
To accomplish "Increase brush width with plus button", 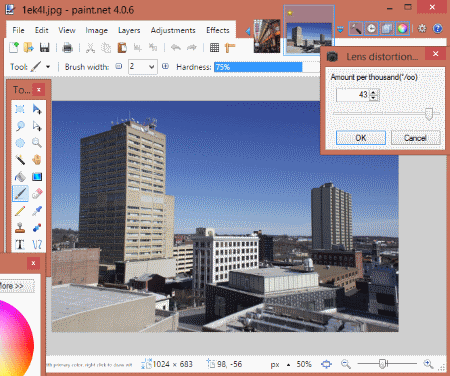I will click(x=165, y=66).
